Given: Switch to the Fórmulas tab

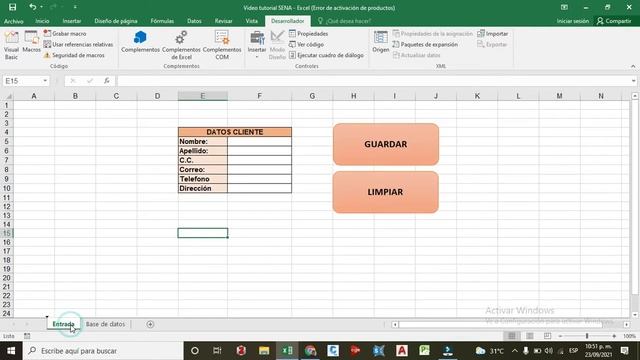Looking at the screenshot, I should coord(162,21).
